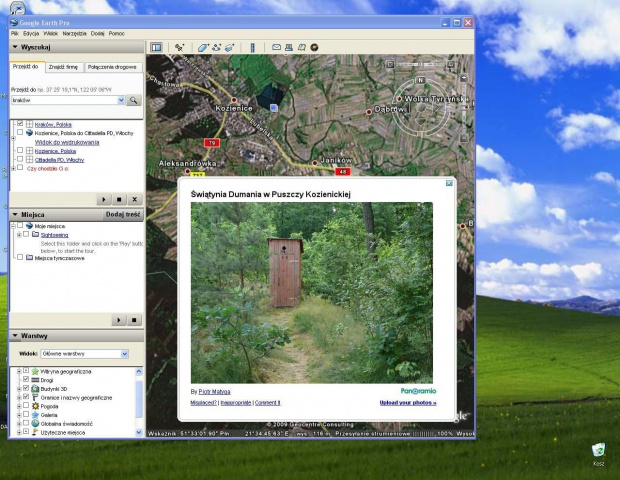620x480 pixels.
Task: Play the Miejsca places tour
Action: tap(119, 320)
